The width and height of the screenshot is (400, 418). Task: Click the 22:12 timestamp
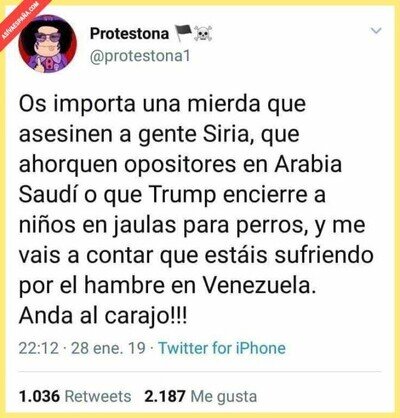(x=39, y=348)
